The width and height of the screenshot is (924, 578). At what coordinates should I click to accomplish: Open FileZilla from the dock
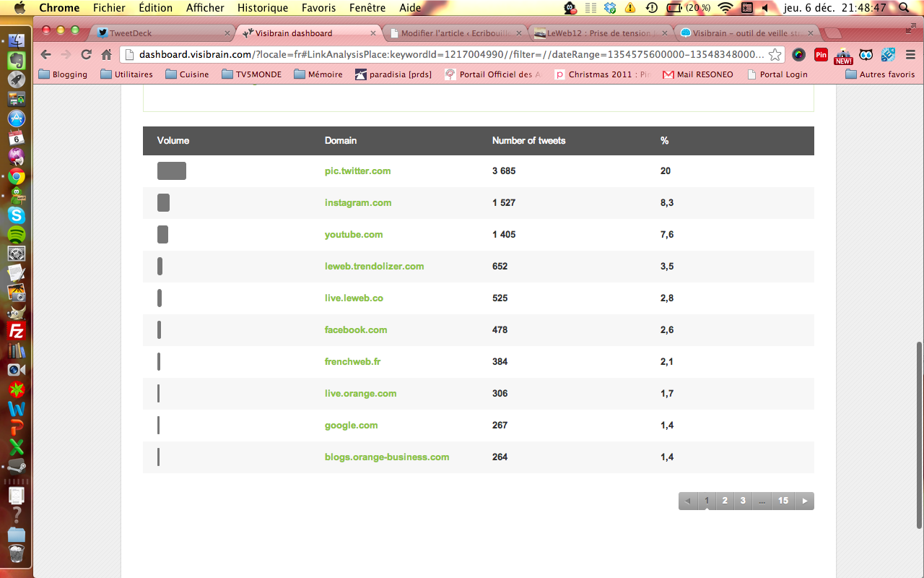pyautogui.click(x=16, y=331)
